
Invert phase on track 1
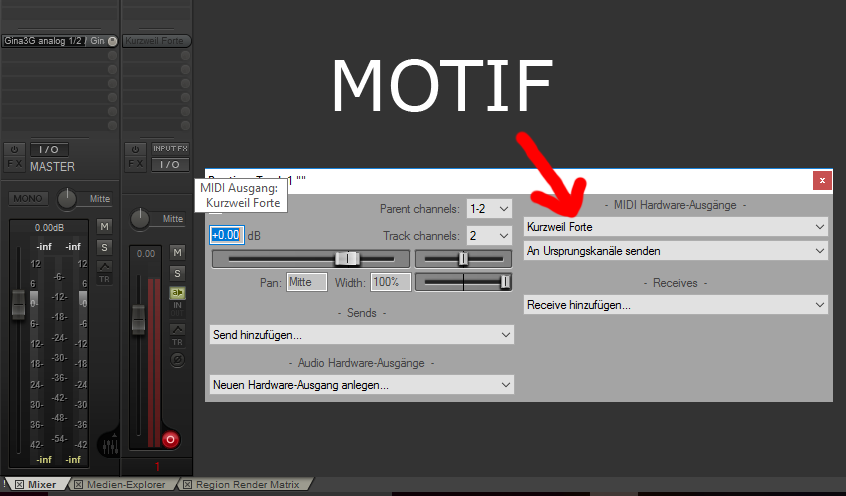pos(177,359)
